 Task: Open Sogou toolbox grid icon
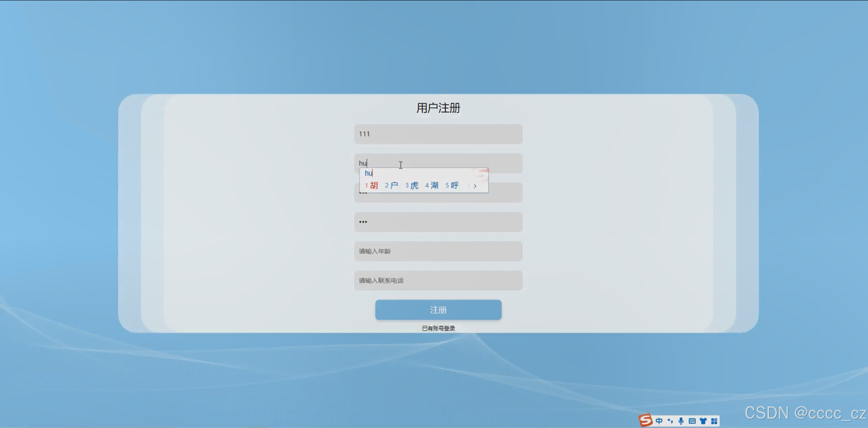click(x=714, y=421)
